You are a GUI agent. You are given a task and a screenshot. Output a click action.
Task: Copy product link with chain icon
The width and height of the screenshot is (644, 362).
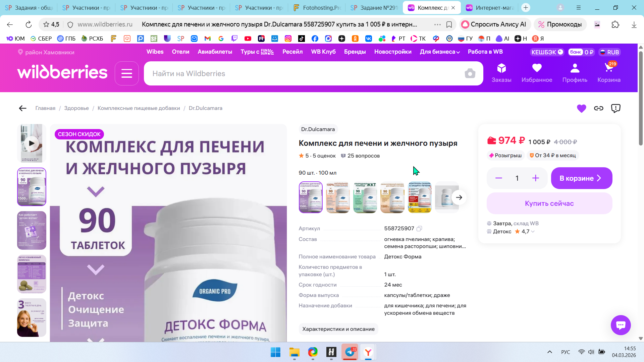click(x=598, y=108)
